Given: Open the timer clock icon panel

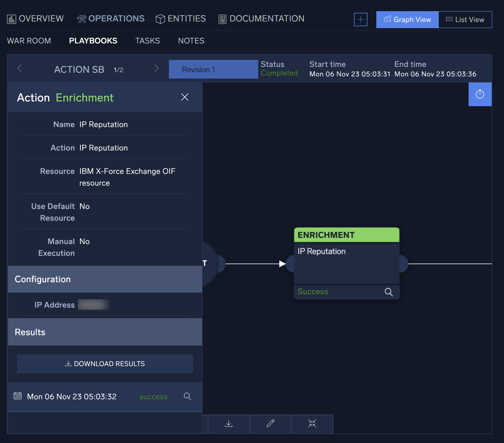Looking at the screenshot, I should point(480,94).
